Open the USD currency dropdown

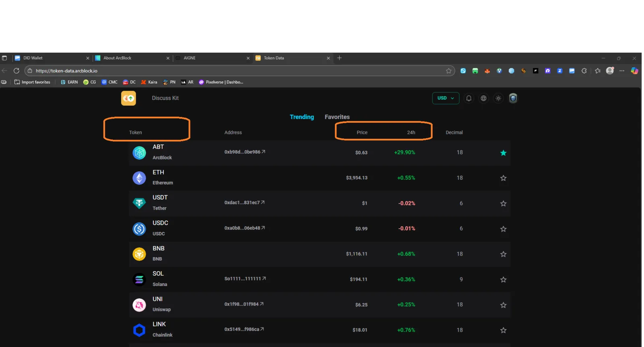(446, 98)
